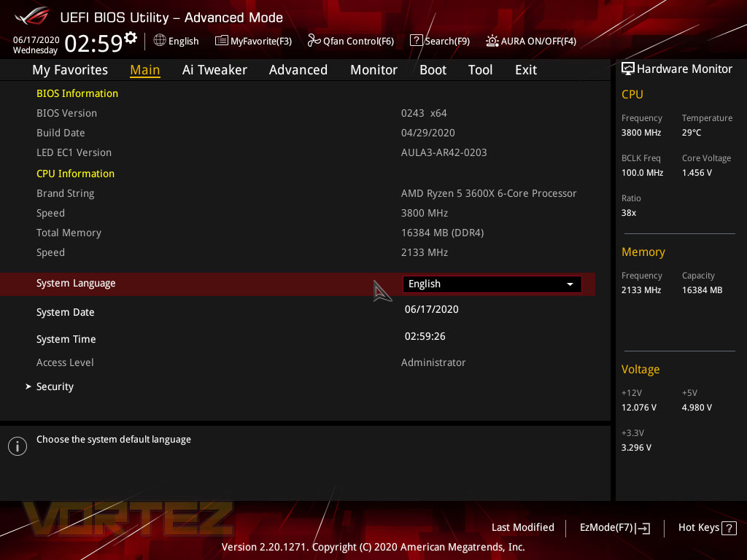This screenshot has height=560, width=747.
Task: Click CPU Temperature reading 29°C
Action: (692, 133)
